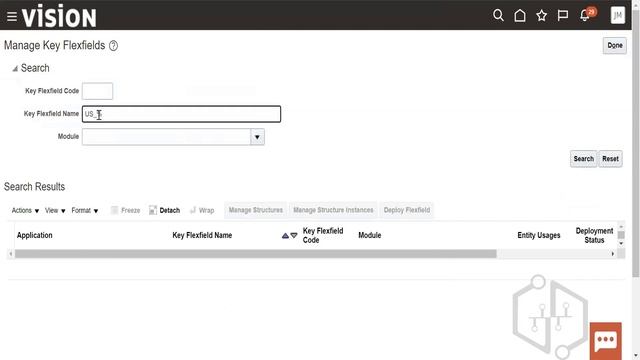
Task: Click Manage Structure Instances button
Action: 333,210
